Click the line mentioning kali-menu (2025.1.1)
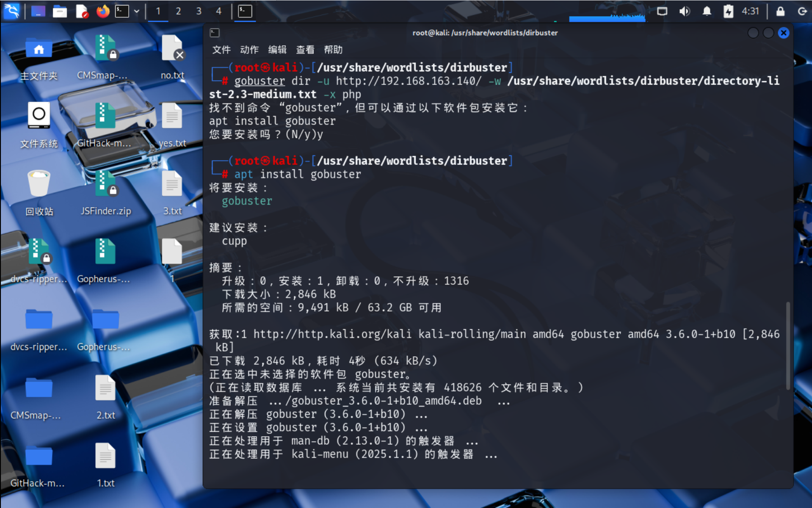The height and width of the screenshot is (508, 812). click(353, 454)
